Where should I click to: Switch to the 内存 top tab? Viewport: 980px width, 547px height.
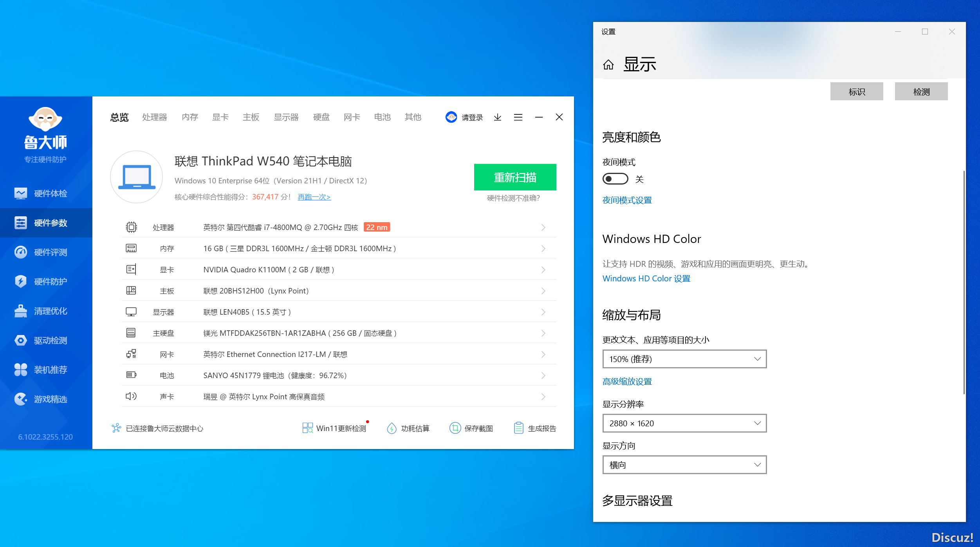click(190, 117)
